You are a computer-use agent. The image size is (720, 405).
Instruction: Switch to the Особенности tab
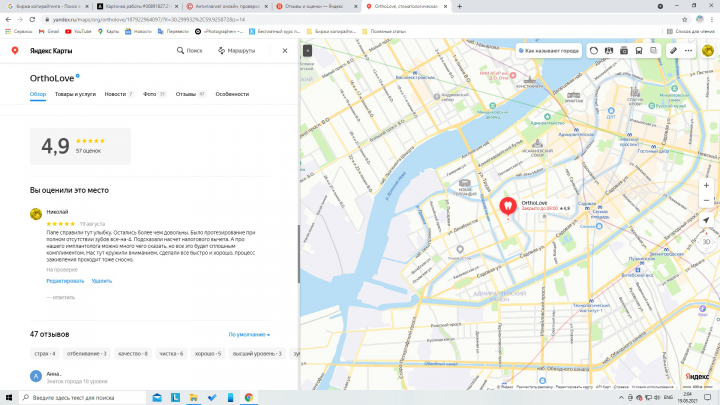point(232,94)
